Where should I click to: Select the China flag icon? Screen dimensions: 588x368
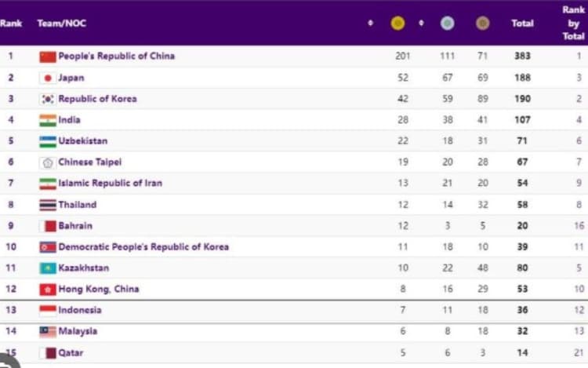coord(48,56)
